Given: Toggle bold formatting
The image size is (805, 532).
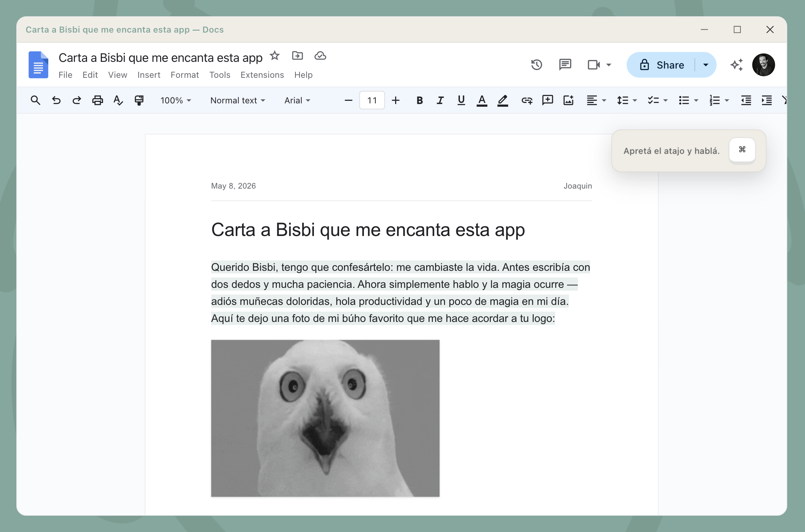Looking at the screenshot, I should tap(420, 100).
